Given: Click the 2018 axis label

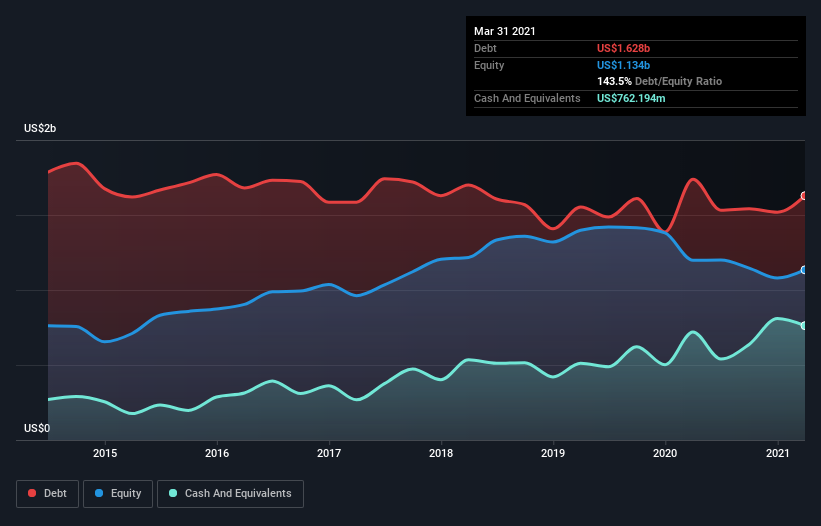Looking at the screenshot, I should [441, 453].
